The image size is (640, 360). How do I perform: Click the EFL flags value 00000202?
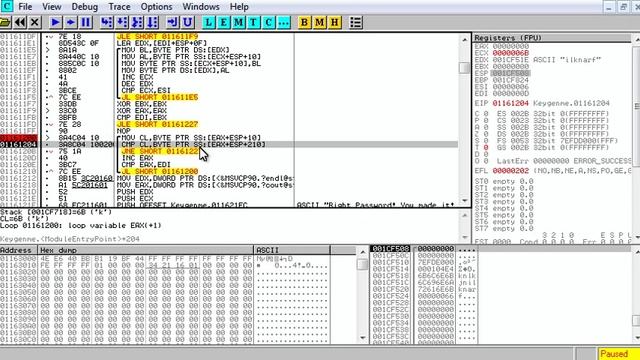pyautogui.click(x=511, y=171)
